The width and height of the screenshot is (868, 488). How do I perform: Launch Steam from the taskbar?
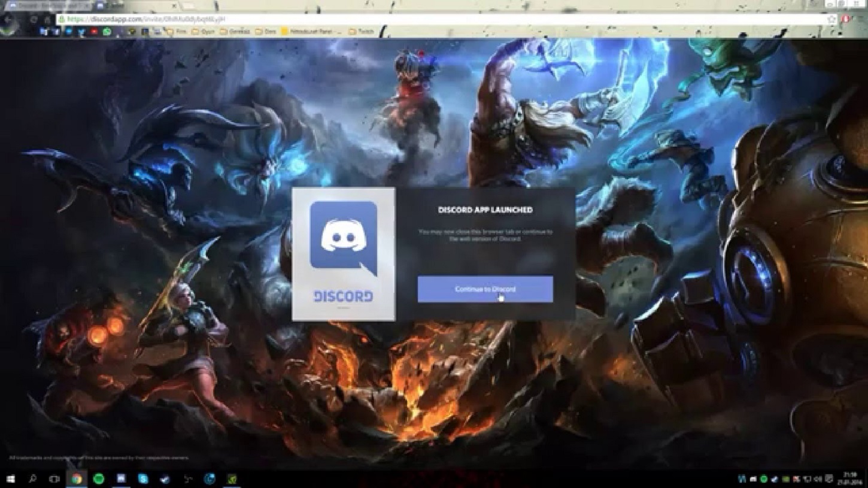click(165, 479)
